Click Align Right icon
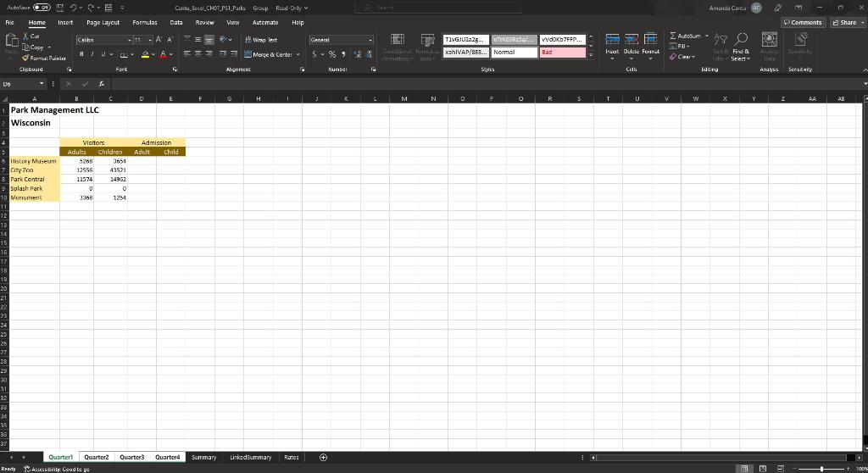868x473 pixels. 209,53
